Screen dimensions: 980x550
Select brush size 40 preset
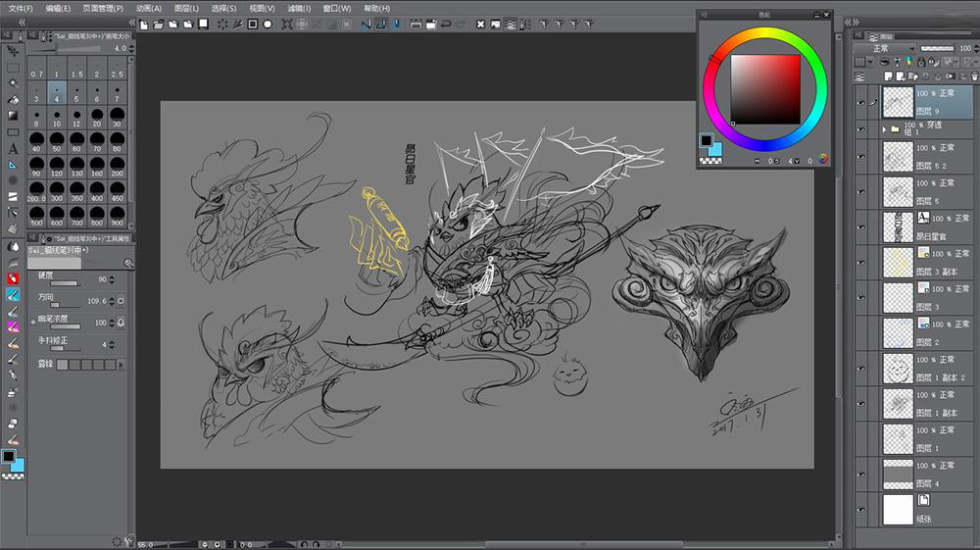point(37,142)
